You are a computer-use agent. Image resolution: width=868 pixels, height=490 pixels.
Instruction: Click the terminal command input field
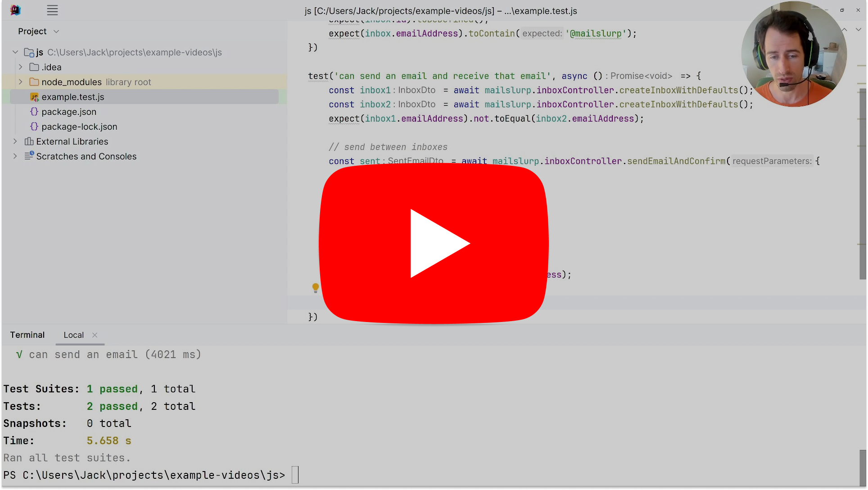[x=296, y=475]
